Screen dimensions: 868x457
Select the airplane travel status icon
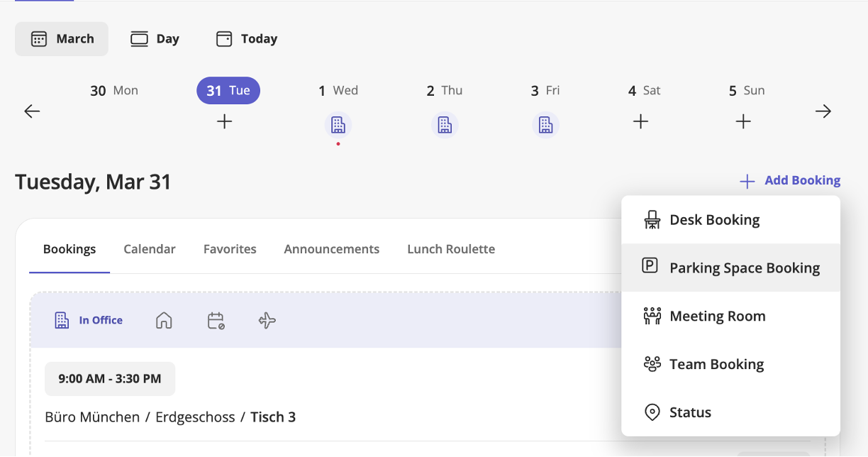[267, 321]
